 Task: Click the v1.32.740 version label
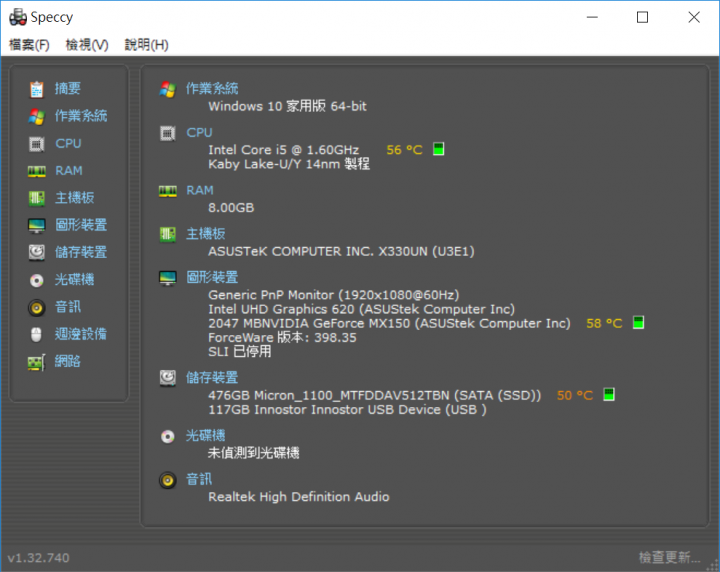(39, 558)
